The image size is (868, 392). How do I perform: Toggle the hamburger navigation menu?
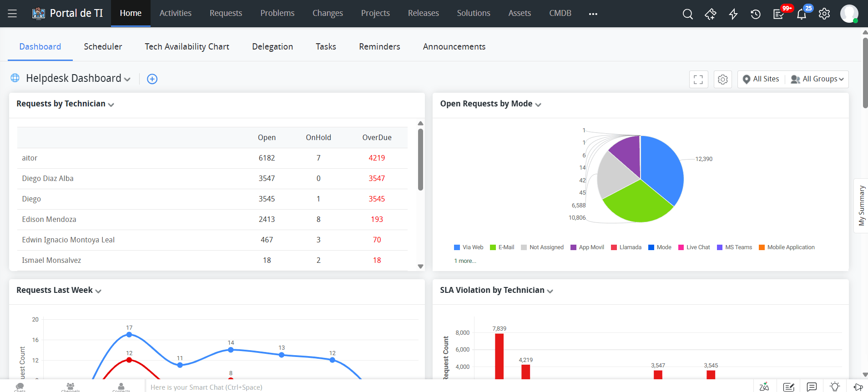[x=12, y=14]
